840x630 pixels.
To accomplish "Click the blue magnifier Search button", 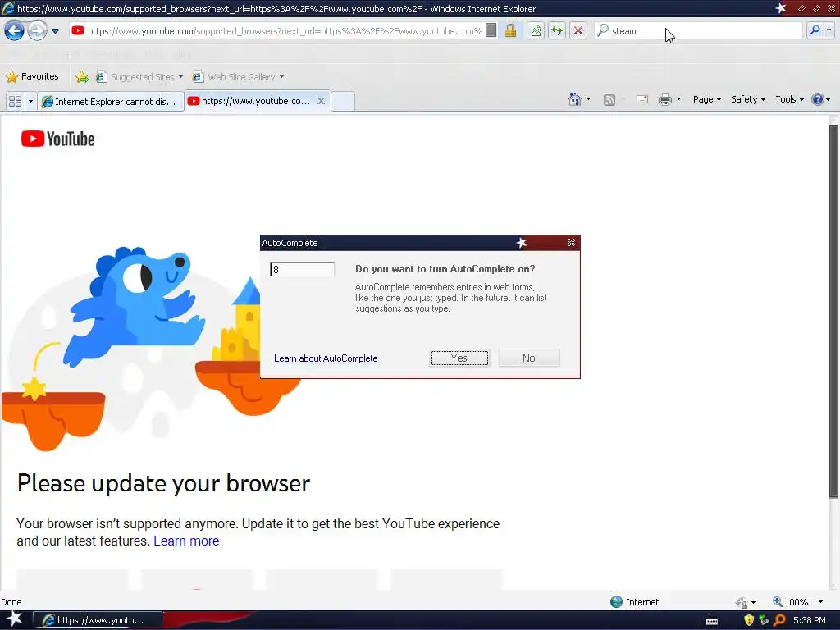I will pyautogui.click(x=815, y=30).
